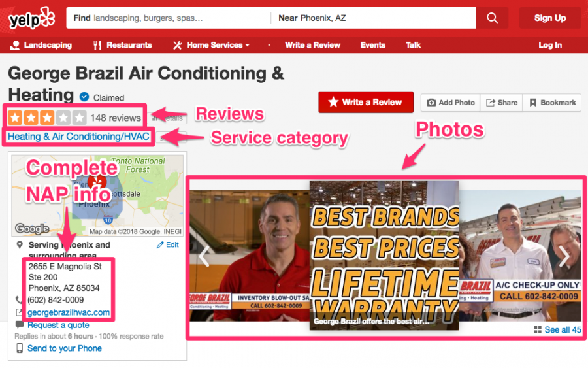Click the Add Photo button
Image resolution: width=588 pixels, height=368 pixels.
tap(450, 103)
